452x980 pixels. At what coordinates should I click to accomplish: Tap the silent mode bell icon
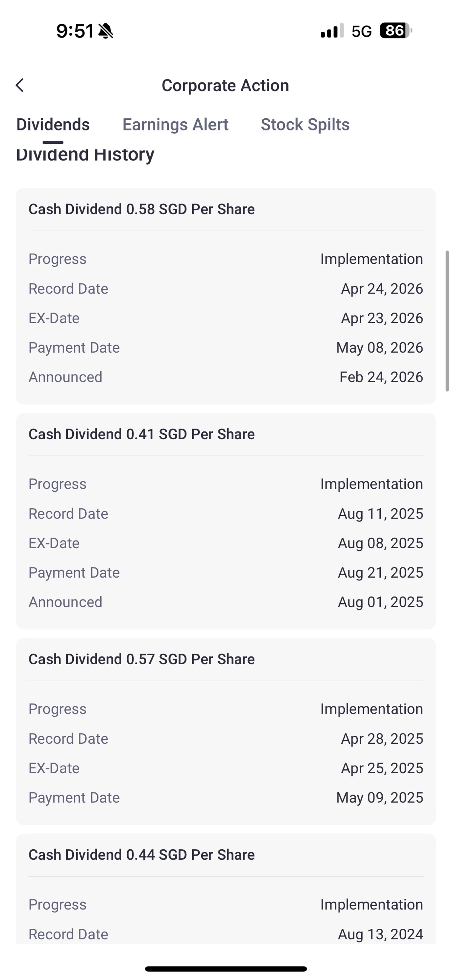[x=105, y=31]
